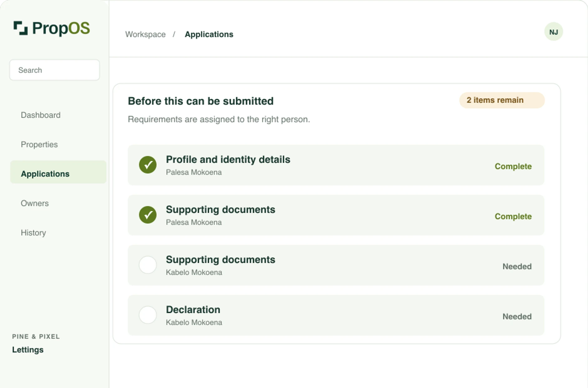Click the green checkmark for Palesa's Supporting documents

[x=148, y=215]
